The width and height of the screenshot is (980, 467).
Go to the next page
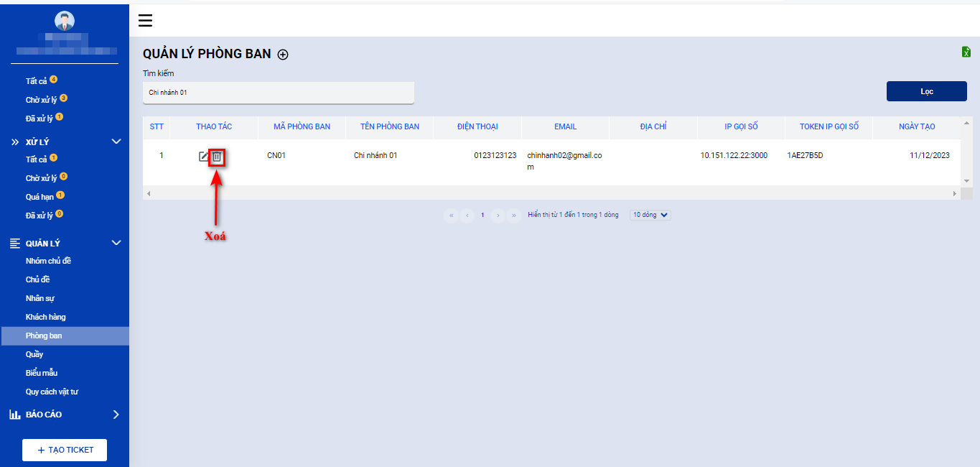click(498, 215)
